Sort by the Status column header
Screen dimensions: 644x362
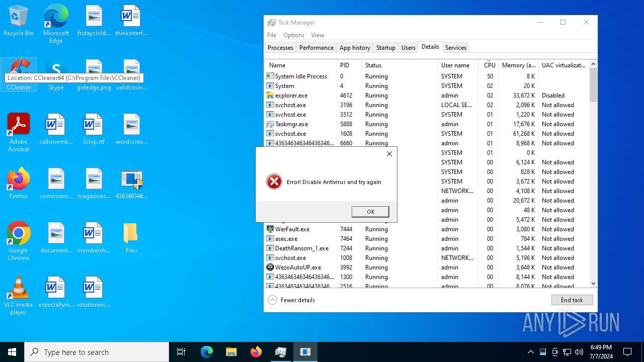click(x=400, y=65)
